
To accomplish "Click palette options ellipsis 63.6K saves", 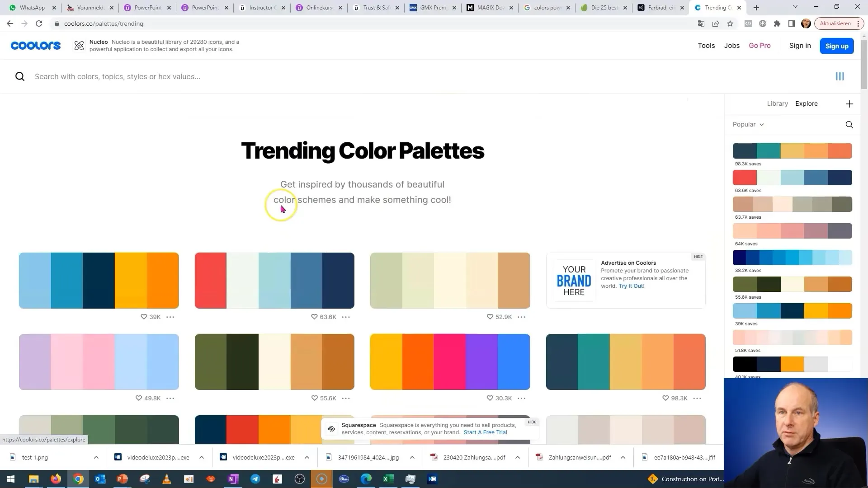I will [x=346, y=316].
